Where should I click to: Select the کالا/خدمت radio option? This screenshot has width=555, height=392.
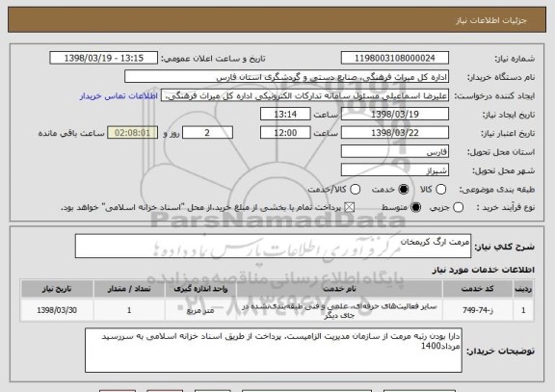point(355,190)
